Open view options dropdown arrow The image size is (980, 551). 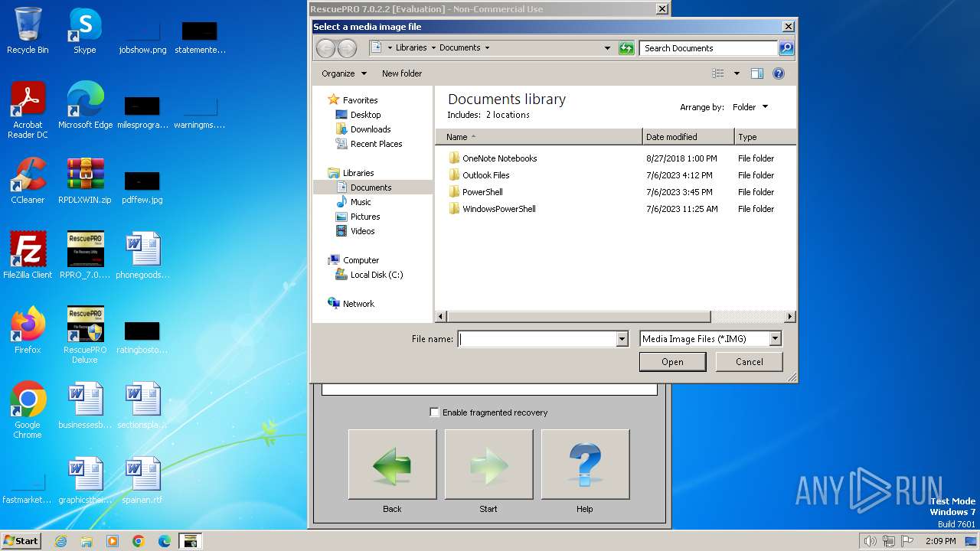pyautogui.click(x=737, y=73)
